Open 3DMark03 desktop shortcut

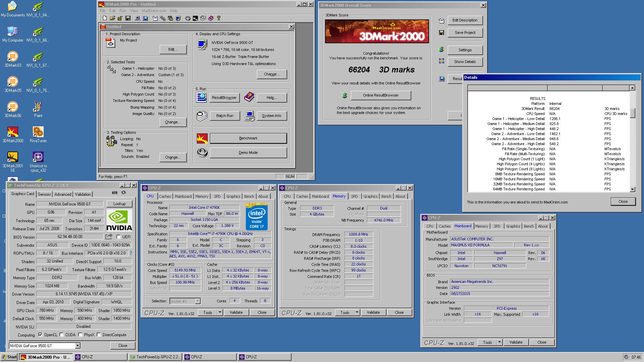point(13,59)
